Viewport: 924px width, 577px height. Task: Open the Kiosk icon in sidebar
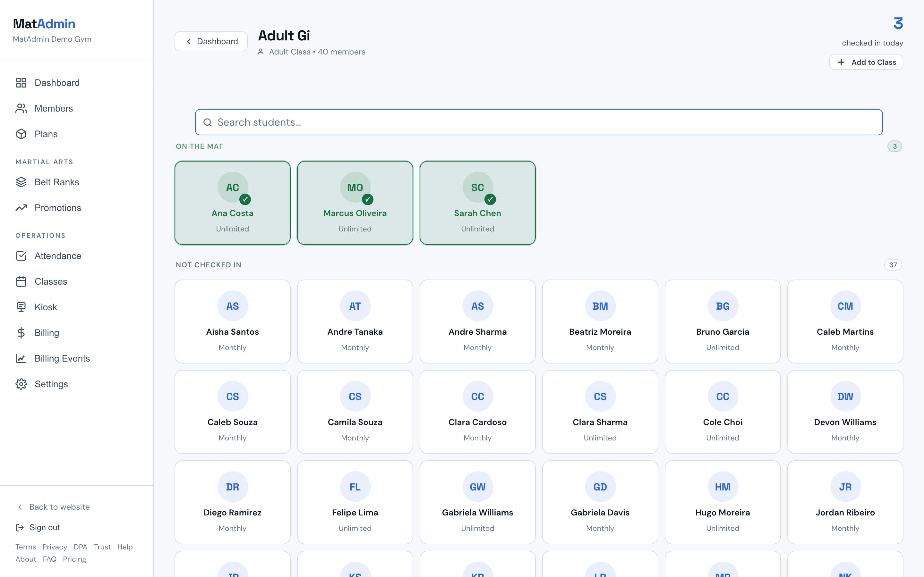pos(21,307)
